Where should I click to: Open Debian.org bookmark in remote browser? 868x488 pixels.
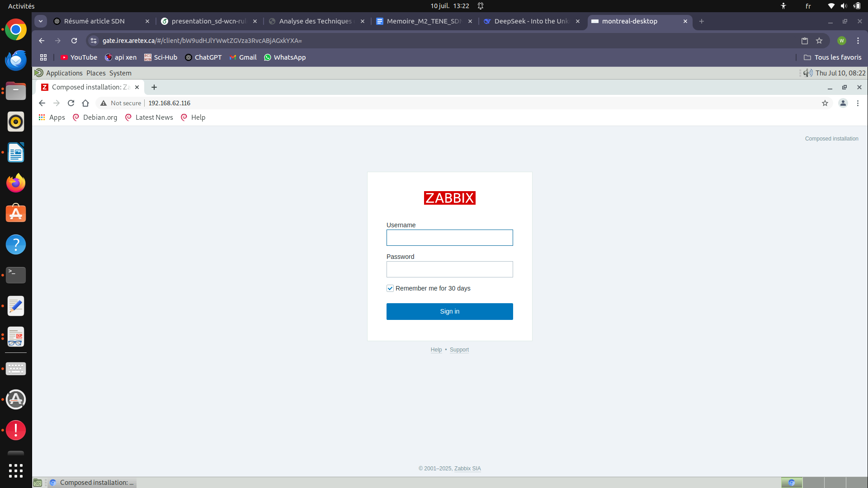point(95,117)
